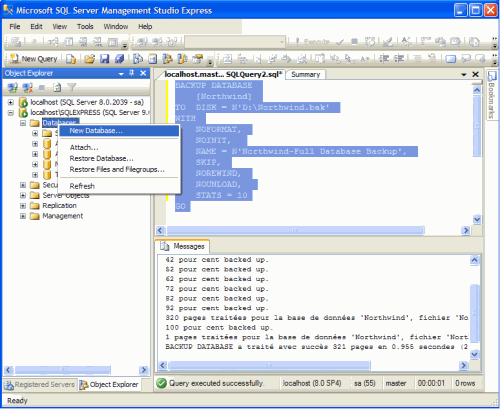Click the Save floppy disk icon
Viewport: 500px width, 409px height.
105,59
